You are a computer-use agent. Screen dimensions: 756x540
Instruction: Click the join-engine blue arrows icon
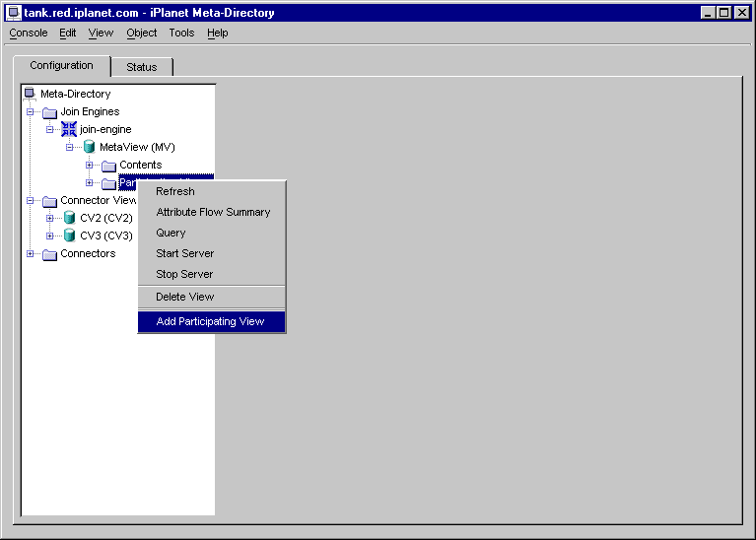pyautogui.click(x=69, y=129)
